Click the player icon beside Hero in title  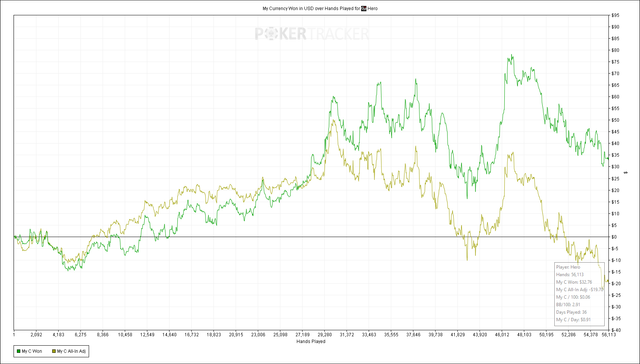click(x=364, y=8)
